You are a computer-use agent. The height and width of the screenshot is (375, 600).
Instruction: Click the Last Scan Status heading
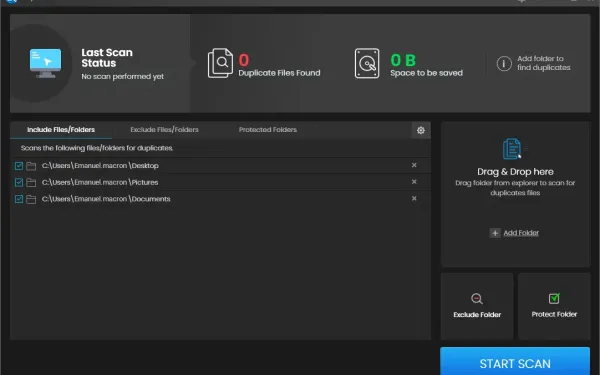point(107,58)
